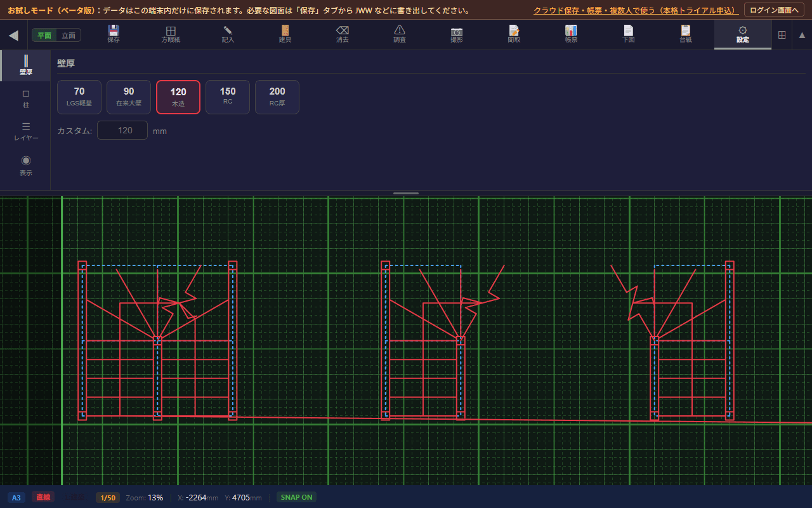Choose 200 RC厚 wall thickness
This screenshot has height=508, width=812.
tap(277, 97)
